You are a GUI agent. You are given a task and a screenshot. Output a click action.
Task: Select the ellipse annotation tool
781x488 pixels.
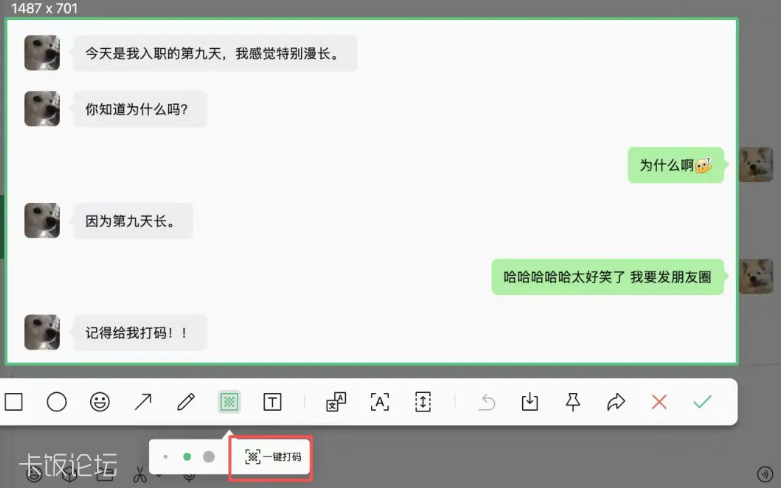[x=57, y=402]
